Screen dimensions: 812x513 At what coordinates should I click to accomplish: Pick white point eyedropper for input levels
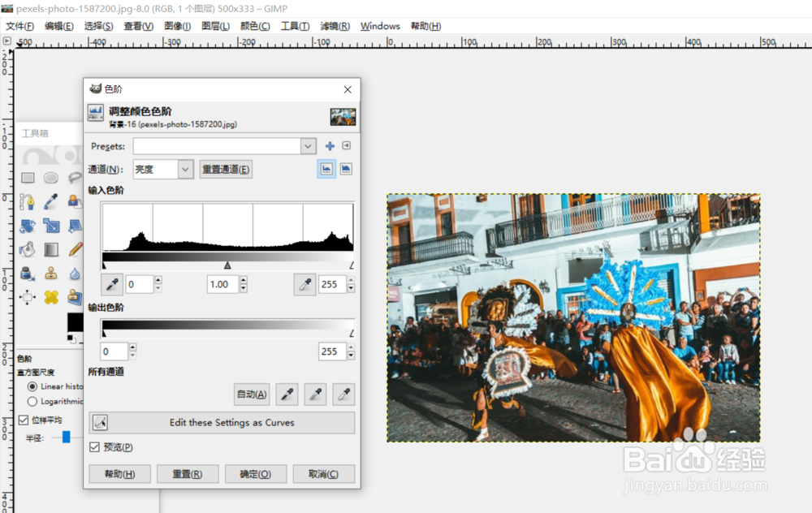(x=305, y=284)
